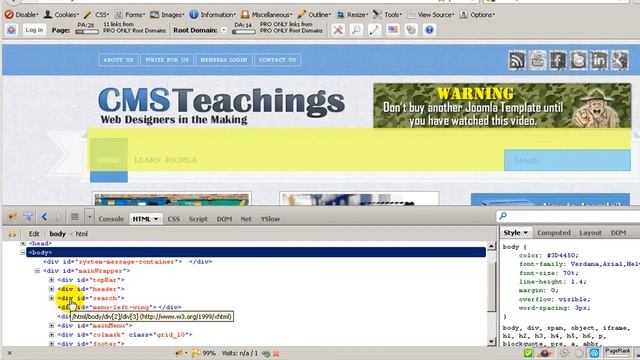Viewport: 640px width, 360px height.
Task: Open the Options toolbar menu
Action: 477,15
